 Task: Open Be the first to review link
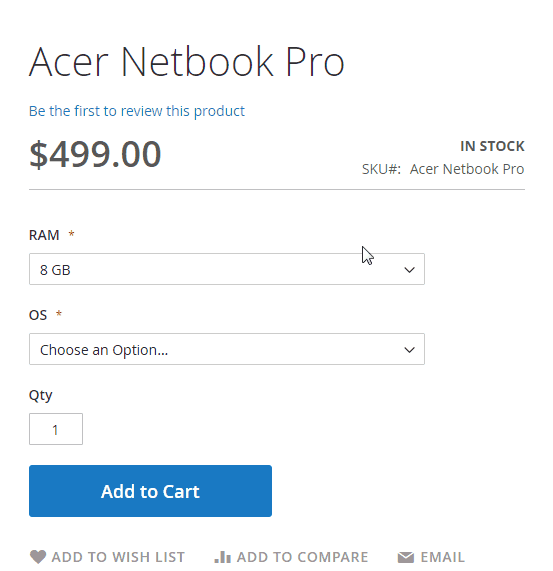137,111
